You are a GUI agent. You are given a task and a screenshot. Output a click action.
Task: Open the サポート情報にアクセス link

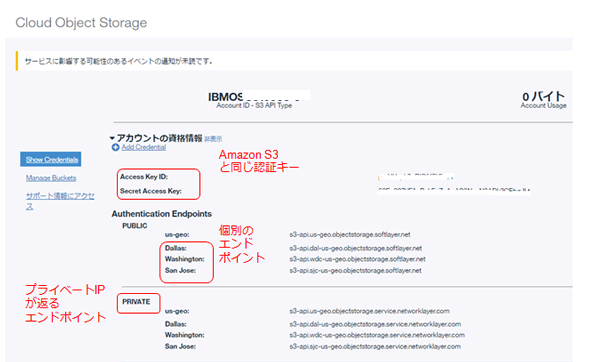60,201
